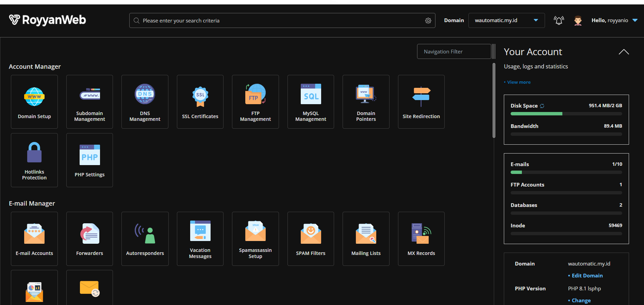
Task: Click the Navigation Filter field
Action: tap(454, 52)
